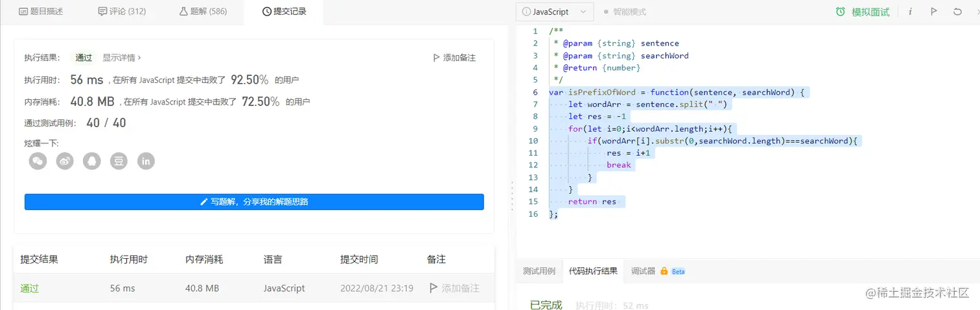The height and width of the screenshot is (310, 980).
Task: Expand 显示详情 result details
Action: pos(122,58)
